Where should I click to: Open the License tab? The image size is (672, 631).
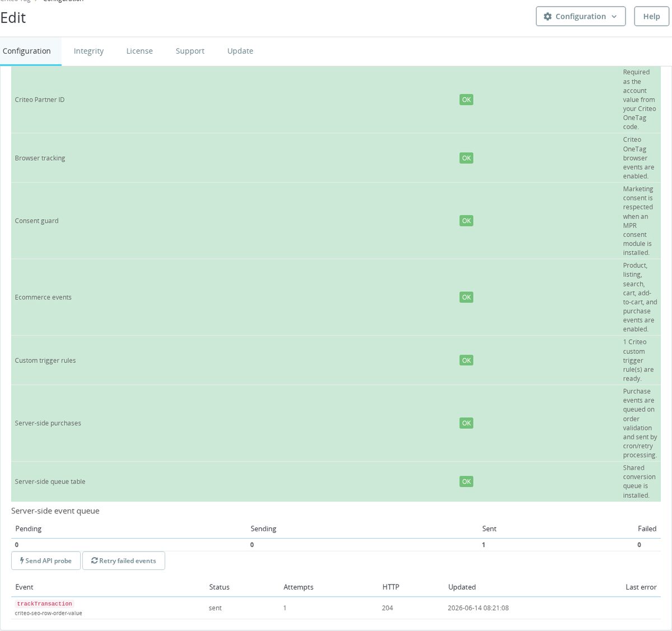139,51
